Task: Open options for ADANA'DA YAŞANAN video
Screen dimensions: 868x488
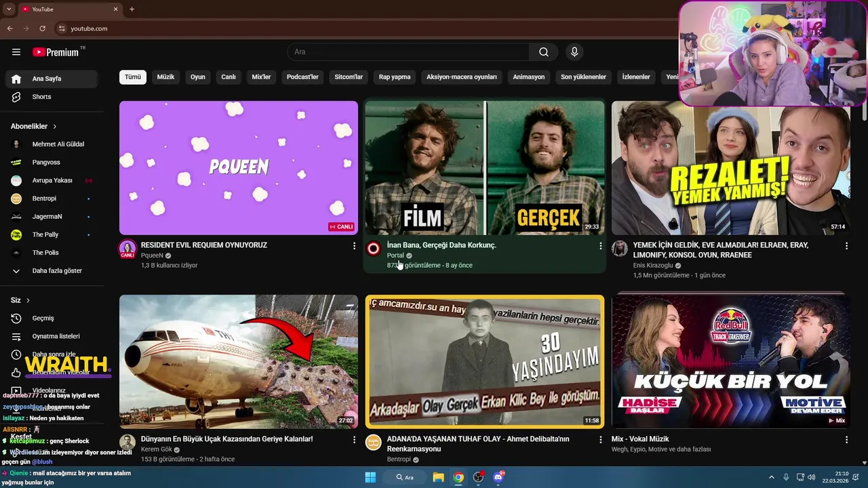Action: (x=600, y=440)
